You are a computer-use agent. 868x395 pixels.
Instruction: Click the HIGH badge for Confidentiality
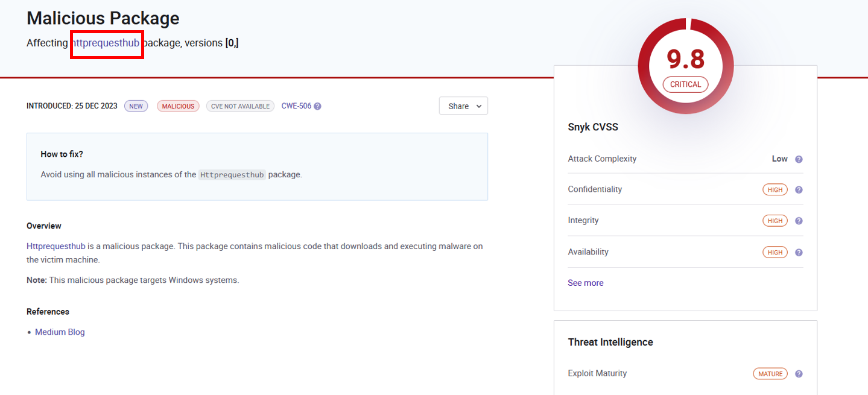775,190
